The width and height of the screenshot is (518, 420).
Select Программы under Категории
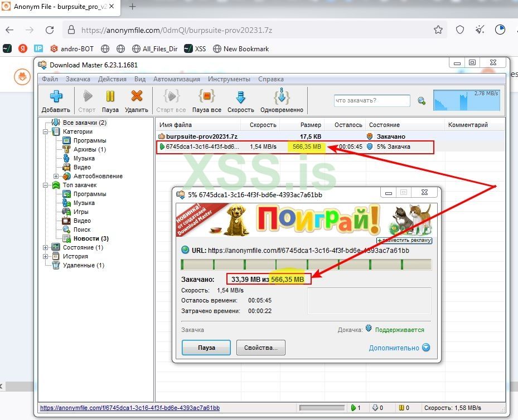click(90, 140)
